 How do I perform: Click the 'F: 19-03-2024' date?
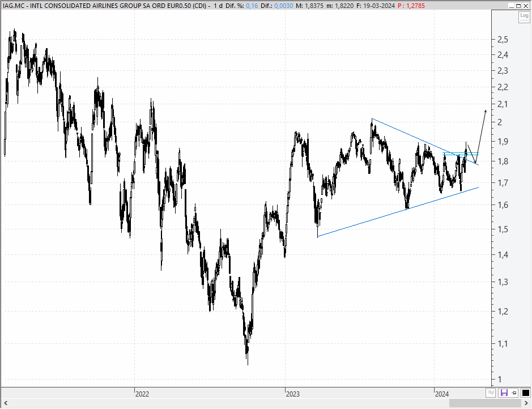click(376, 6)
